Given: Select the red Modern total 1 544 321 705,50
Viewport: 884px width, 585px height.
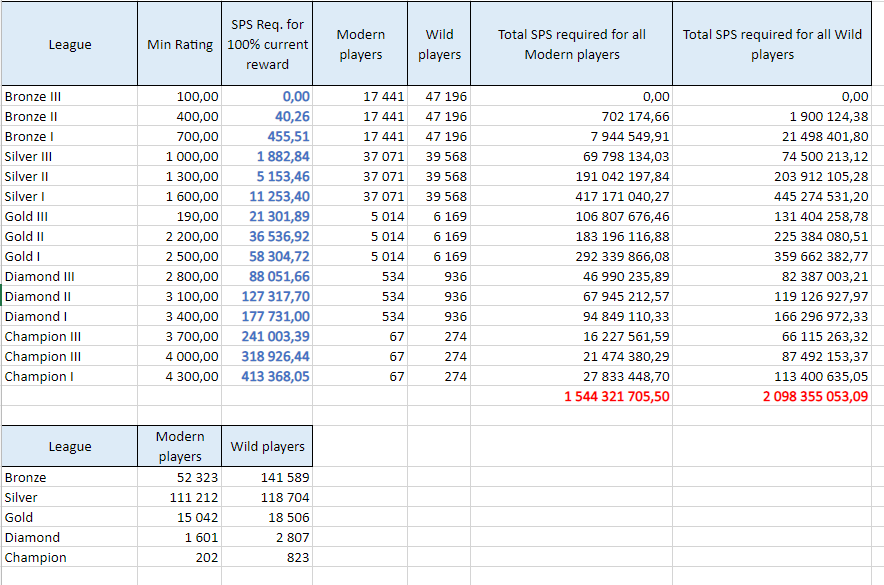Looking at the screenshot, I should (572, 396).
